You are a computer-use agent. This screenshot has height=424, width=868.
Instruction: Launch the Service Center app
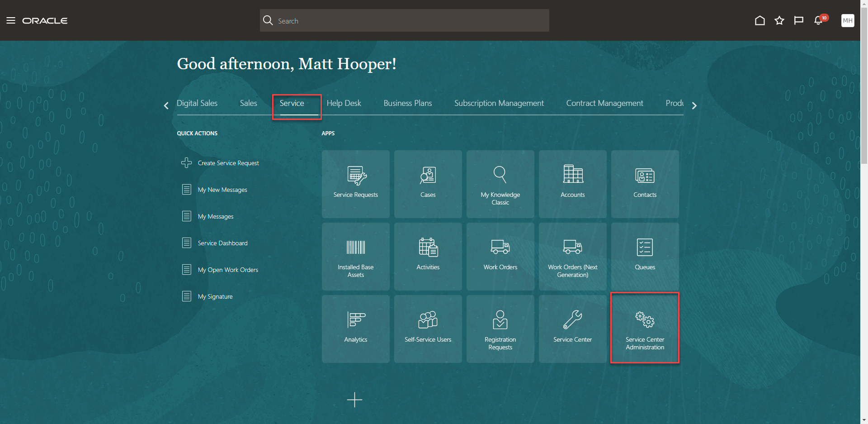(573, 329)
